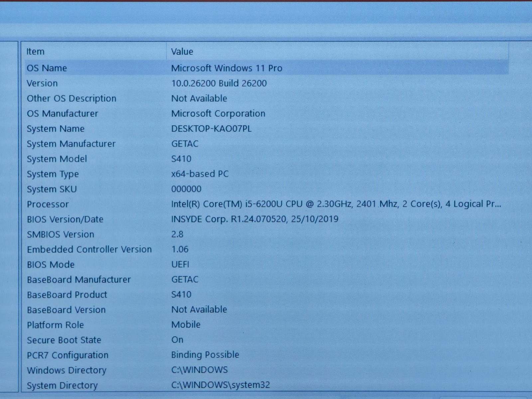Select the Other OS Description row
Viewport: 532px width, 399px height.
click(266, 98)
